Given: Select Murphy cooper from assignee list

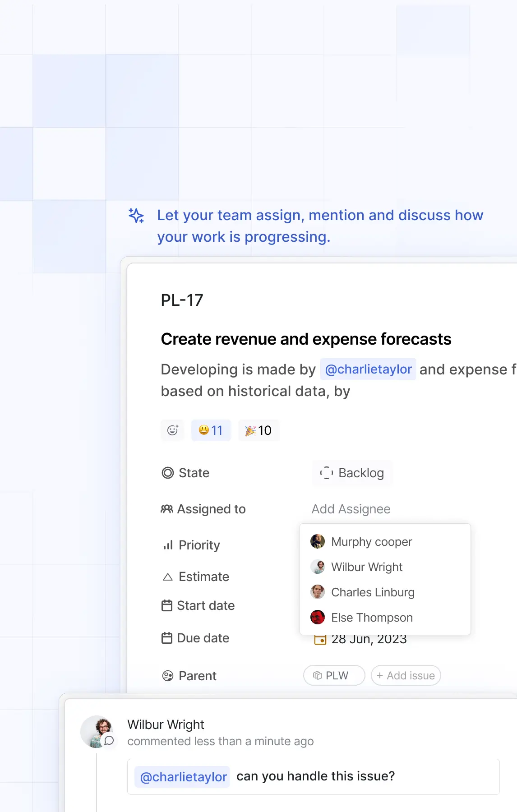Looking at the screenshot, I should [371, 542].
